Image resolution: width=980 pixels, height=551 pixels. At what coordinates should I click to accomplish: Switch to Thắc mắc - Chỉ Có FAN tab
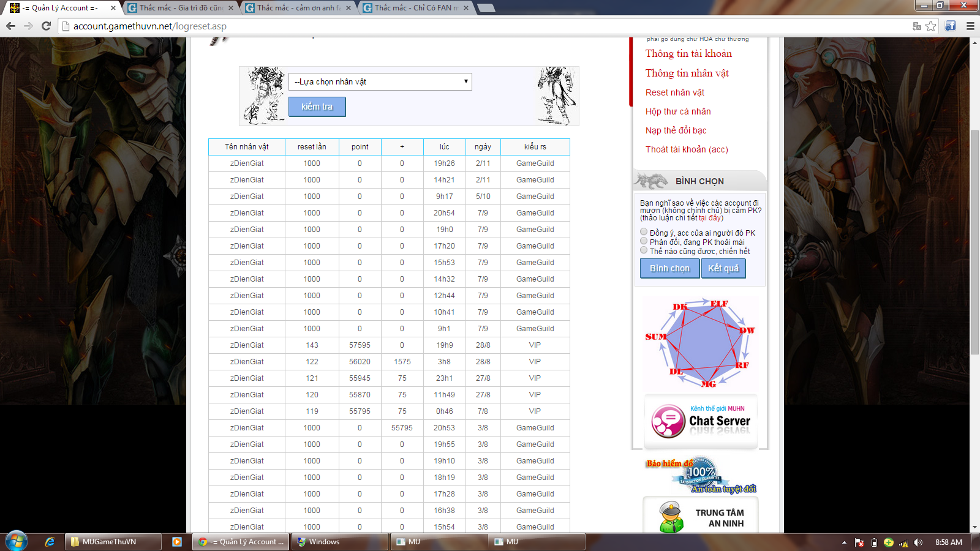point(417,8)
